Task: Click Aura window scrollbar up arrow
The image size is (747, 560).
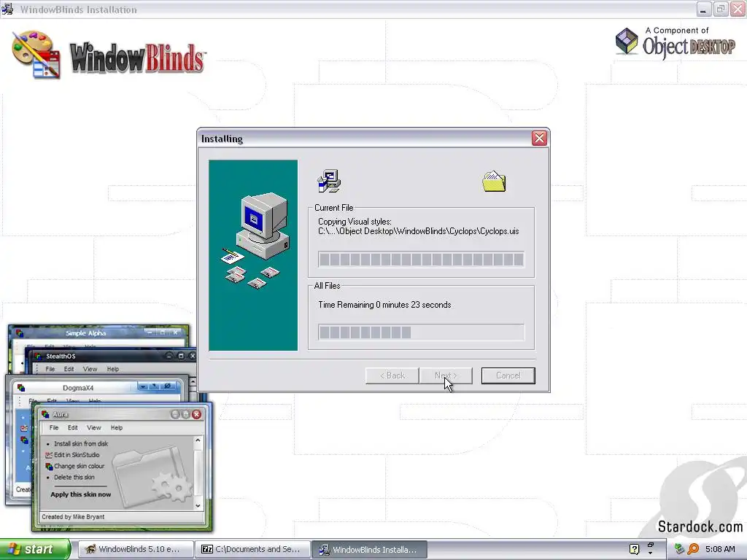Action: click(198, 440)
